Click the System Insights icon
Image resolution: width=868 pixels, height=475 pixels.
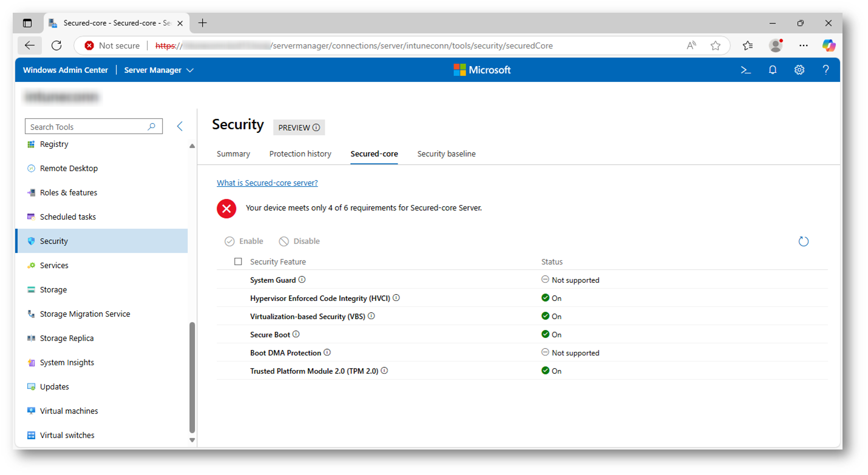coord(31,363)
